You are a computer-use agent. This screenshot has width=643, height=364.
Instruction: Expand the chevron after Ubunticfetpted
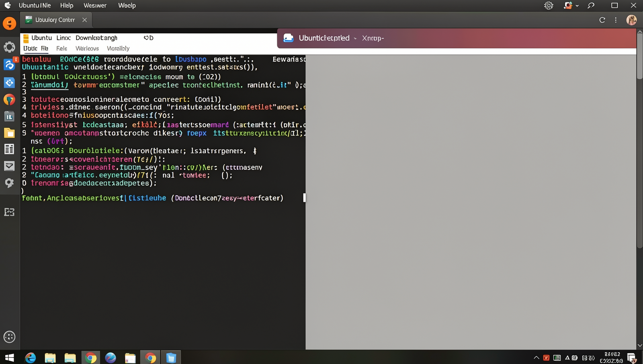click(x=355, y=39)
